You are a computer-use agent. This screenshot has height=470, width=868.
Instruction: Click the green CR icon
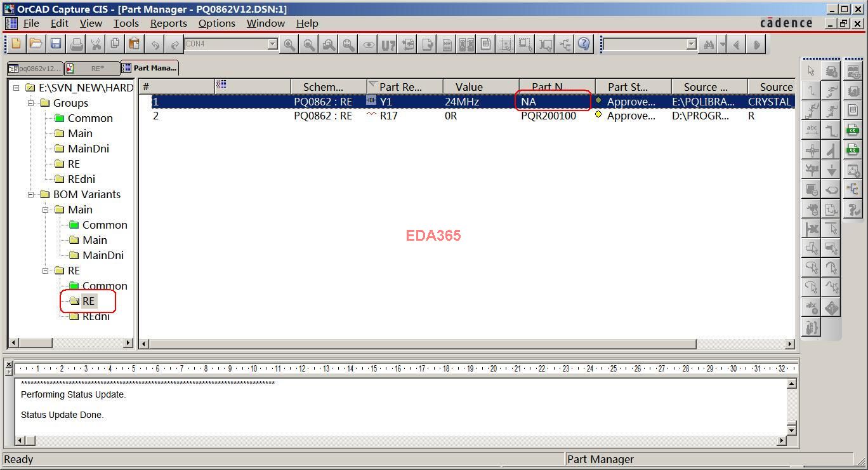[853, 130]
